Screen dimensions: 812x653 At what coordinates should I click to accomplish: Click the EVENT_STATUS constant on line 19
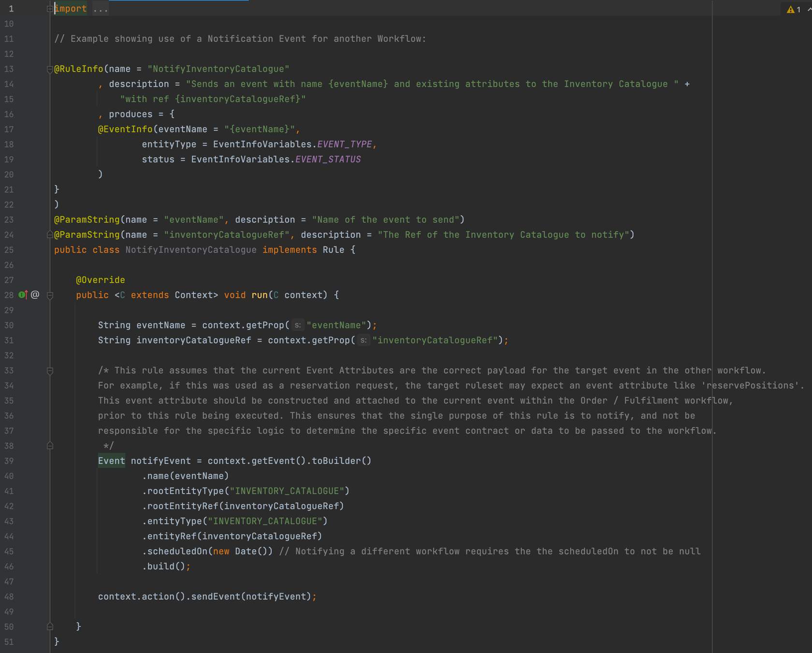click(x=328, y=160)
